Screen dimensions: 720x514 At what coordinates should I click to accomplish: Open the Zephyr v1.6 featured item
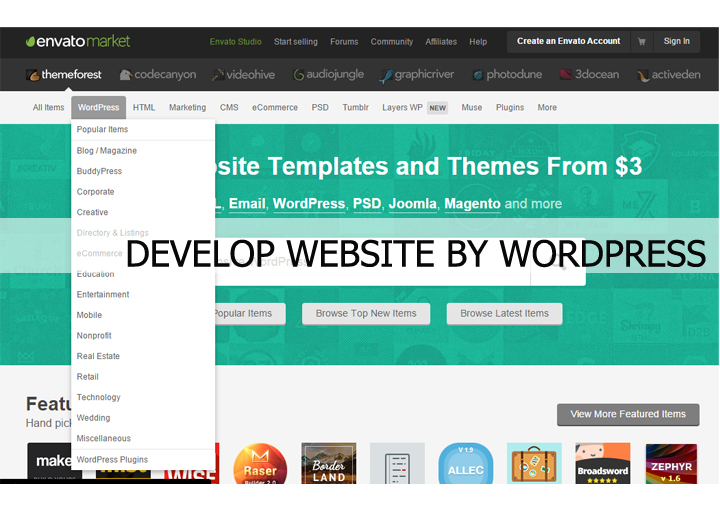click(671, 463)
